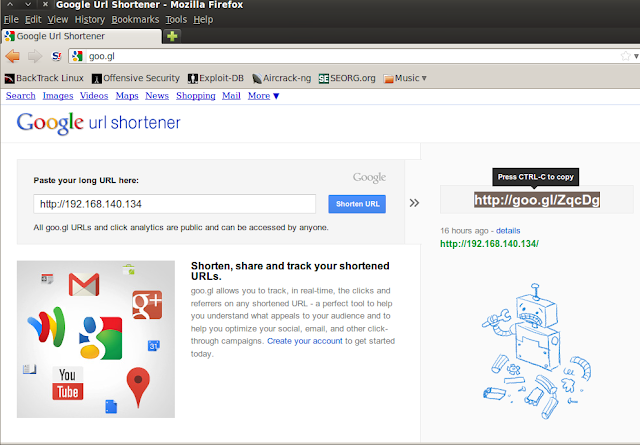Click the Forward arrow navigation button
640x445 pixels.
click(x=35, y=56)
